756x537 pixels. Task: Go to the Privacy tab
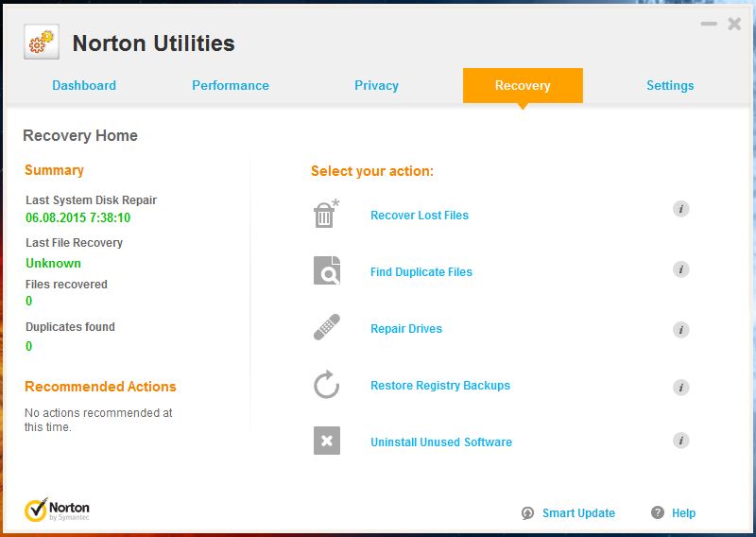tap(376, 85)
